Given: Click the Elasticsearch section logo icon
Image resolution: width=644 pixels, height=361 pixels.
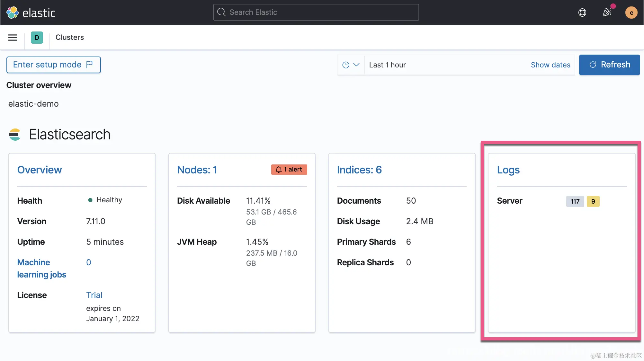Looking at the screenshot, I should [15, 135].
